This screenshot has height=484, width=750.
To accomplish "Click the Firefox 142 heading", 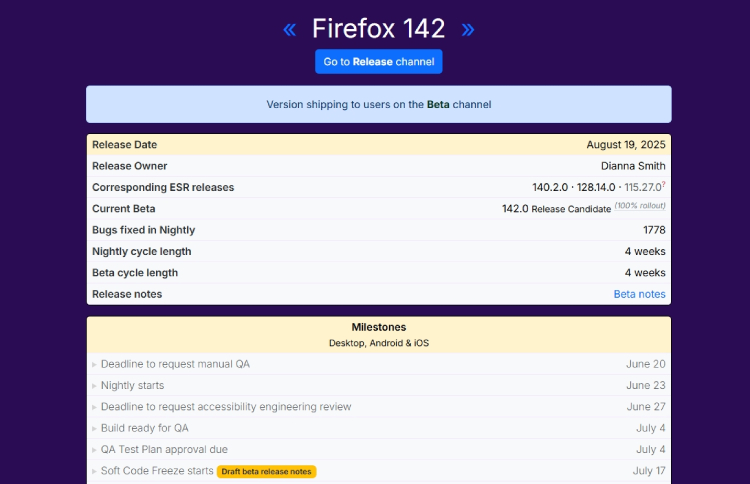I will pyautogui.click(x=378, y=29).
